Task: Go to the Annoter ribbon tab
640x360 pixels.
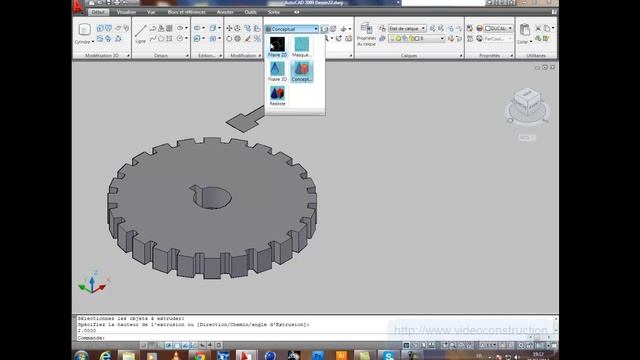Action: tap(225, 12)
